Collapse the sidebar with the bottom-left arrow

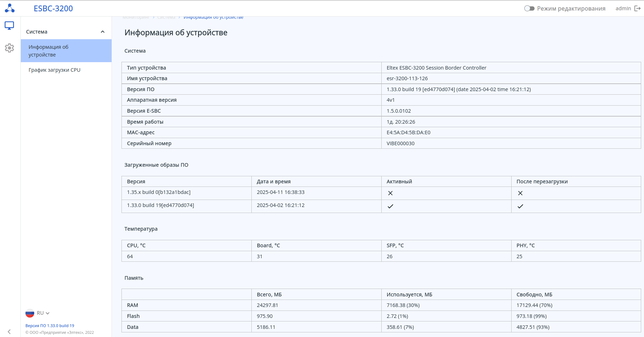tap(9, 332)
